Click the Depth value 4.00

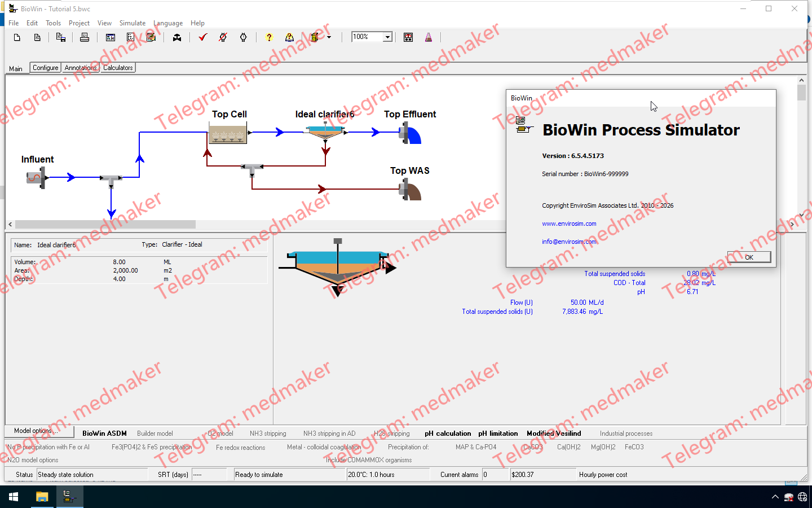point(119,279)
